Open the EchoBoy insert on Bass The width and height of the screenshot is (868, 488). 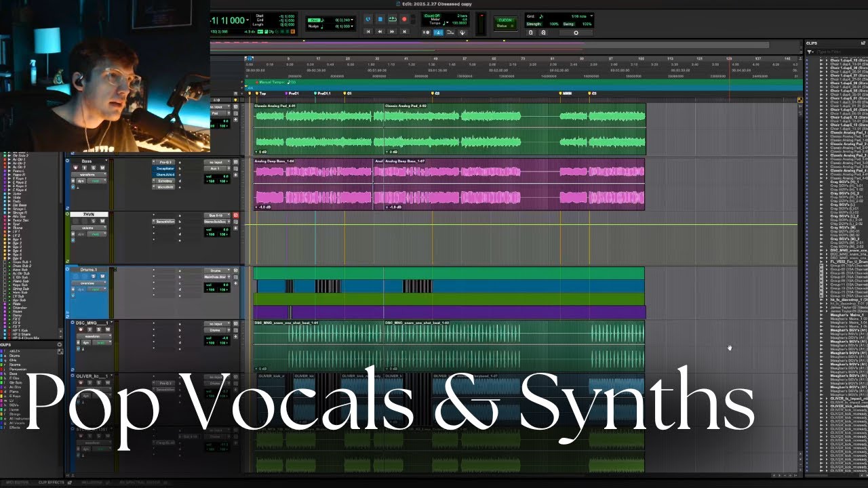165,181
